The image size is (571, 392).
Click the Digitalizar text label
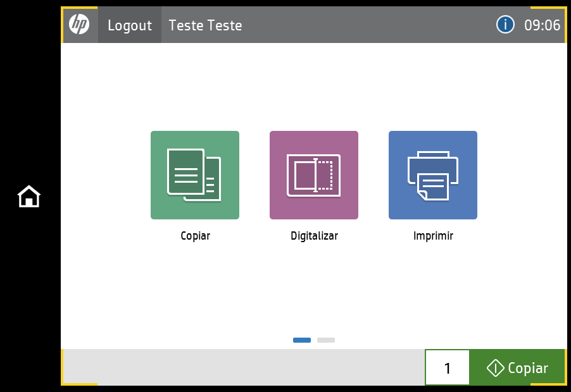(x=314, y=236)
